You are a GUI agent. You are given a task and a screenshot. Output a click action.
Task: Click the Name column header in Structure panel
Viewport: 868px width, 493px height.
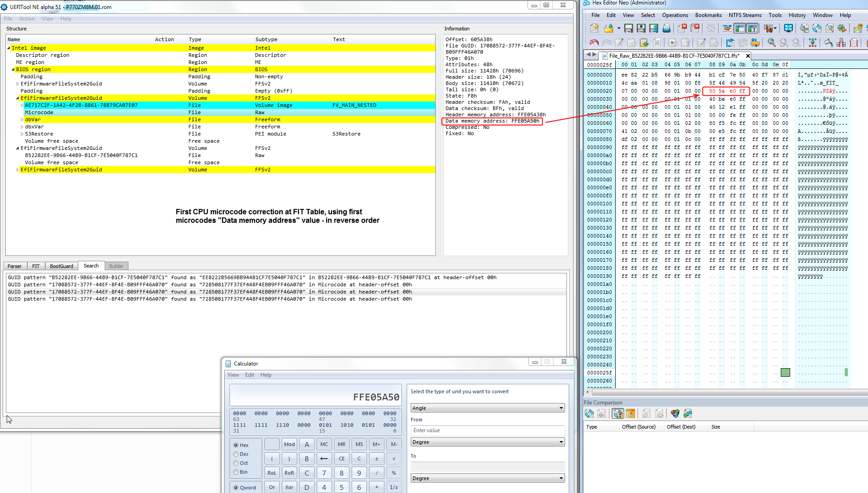pos(80,39)
